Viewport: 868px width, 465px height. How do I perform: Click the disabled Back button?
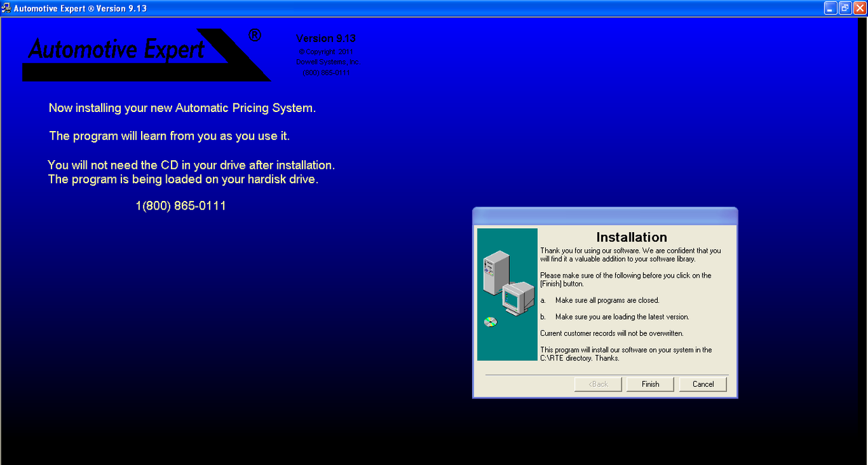click(x=597, y=384)
